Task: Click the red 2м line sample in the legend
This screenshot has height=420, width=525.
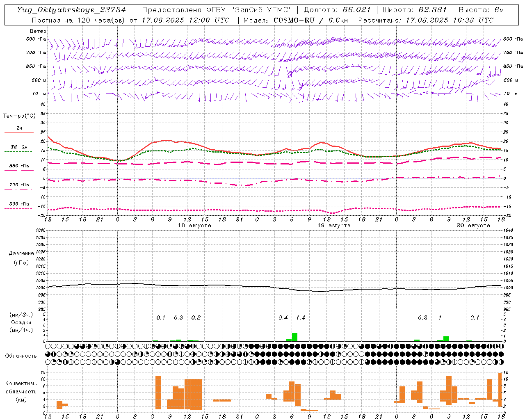Action: [x=19, y=133]
